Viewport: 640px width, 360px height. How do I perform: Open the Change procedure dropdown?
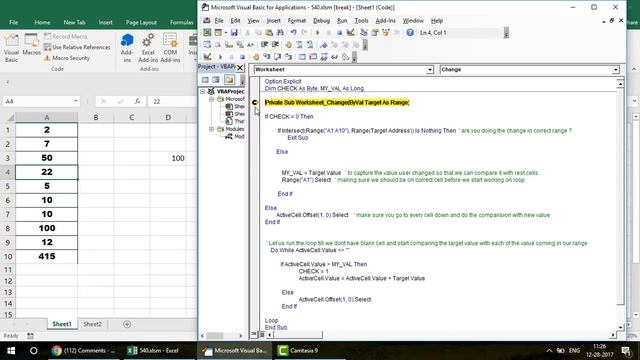pos(615,70)
